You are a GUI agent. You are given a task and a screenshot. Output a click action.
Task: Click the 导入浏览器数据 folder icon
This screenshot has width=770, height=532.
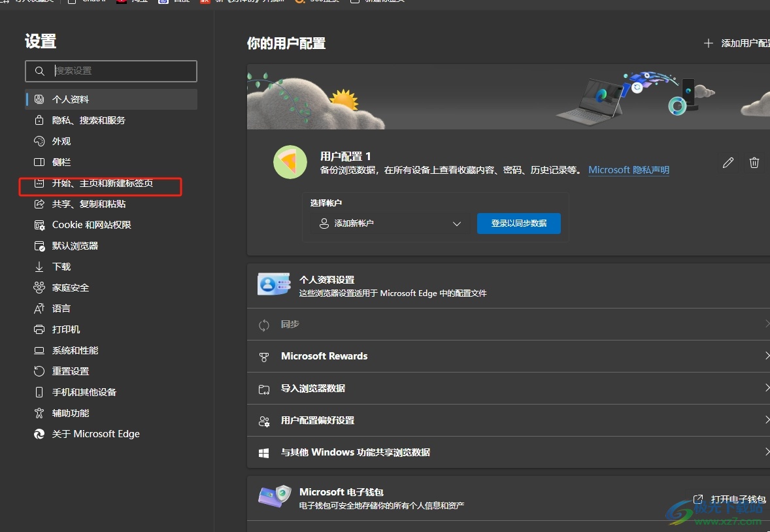(264, 390)
